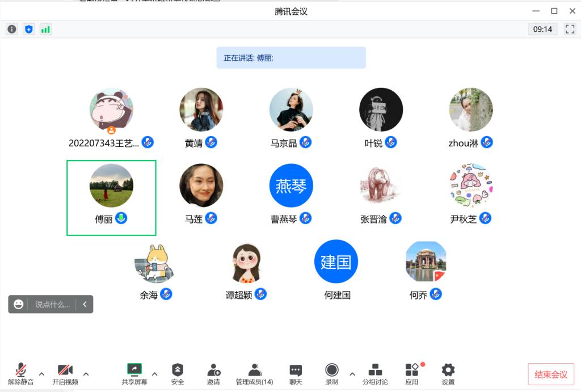Open 分组讨论 breakout rooms
This screenshot has height=392, width=581.
tap(375, 374)
